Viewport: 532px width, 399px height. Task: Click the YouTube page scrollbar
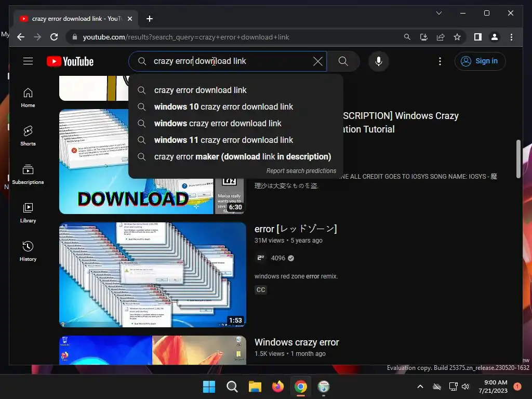(518, 159)
